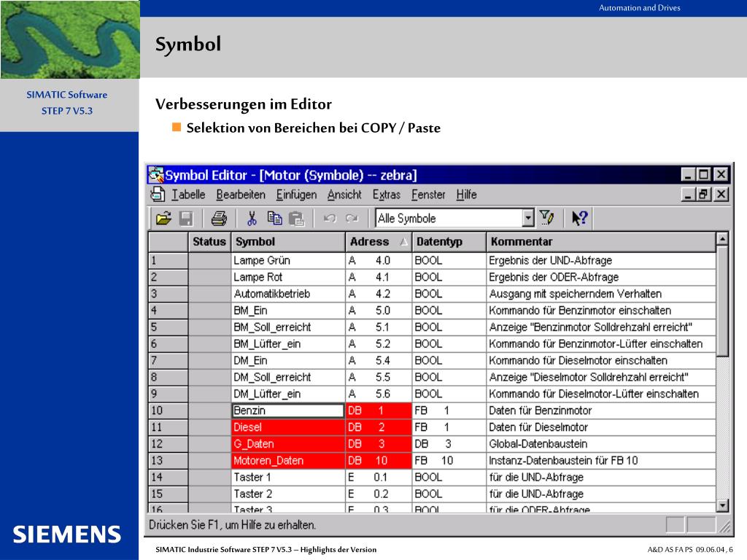The height and width of the screenshot is (560, 747).
Task: Sort by the Kommentar column header
Action: (601, 242)
